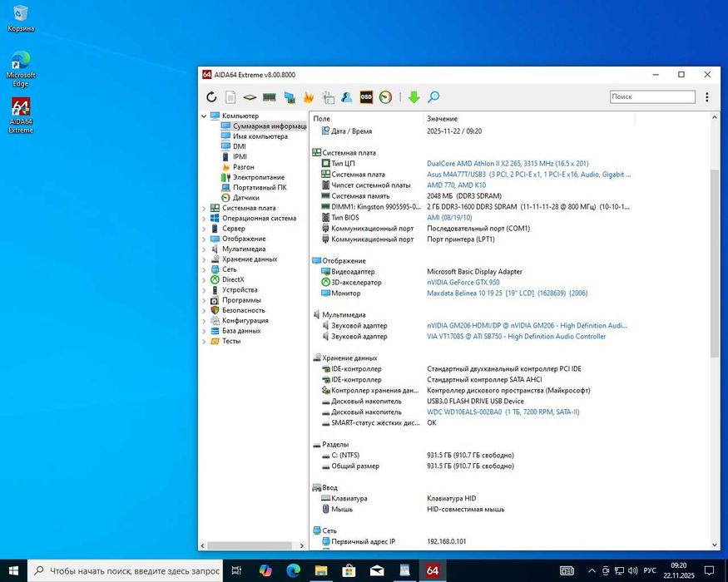Select Суммарная информация in tree
Screen dimensions: 728x582
(263, 126)
